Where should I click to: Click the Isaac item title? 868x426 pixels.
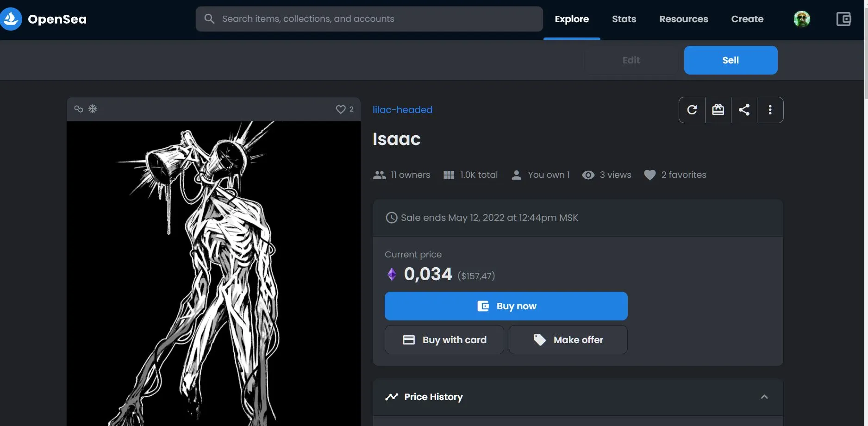397,139
